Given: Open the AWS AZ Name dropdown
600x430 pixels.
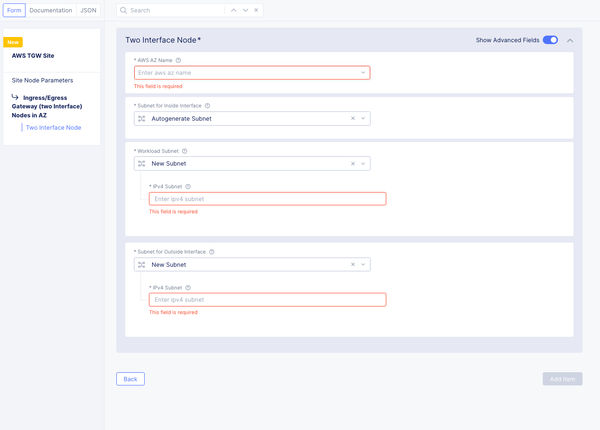Looking at the screenshot, I should (x=363, y=73).
